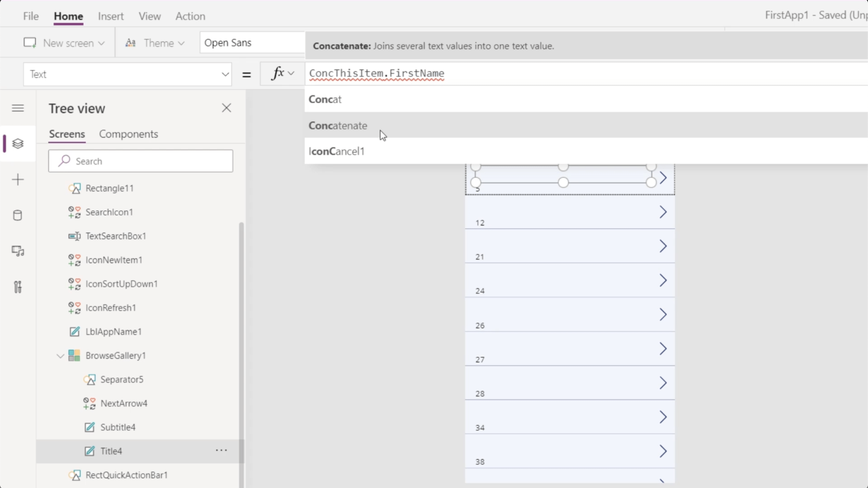Click the Rectangle11 shape icon

(x=74, y=188)
